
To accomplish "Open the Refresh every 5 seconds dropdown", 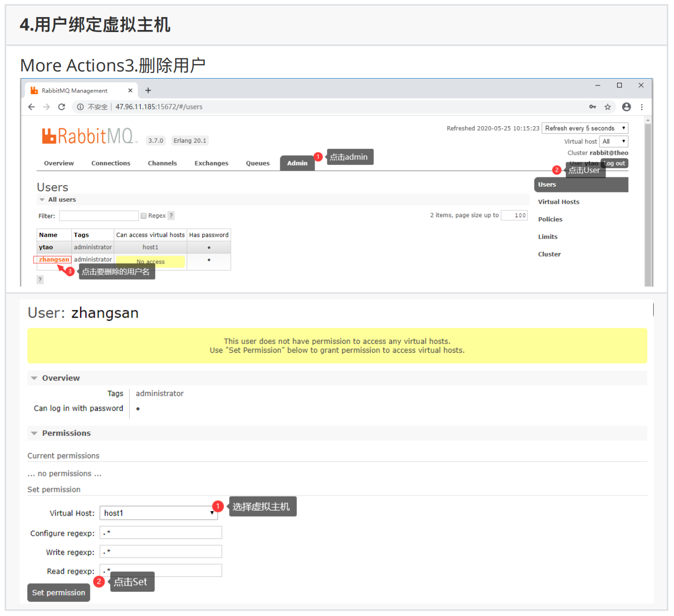I will point(585,128).
